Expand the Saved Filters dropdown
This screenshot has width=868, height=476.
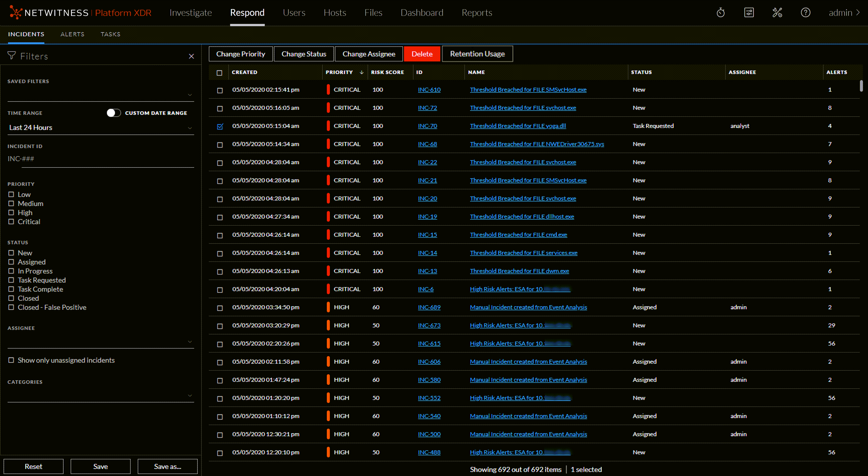tap(190, 95)
